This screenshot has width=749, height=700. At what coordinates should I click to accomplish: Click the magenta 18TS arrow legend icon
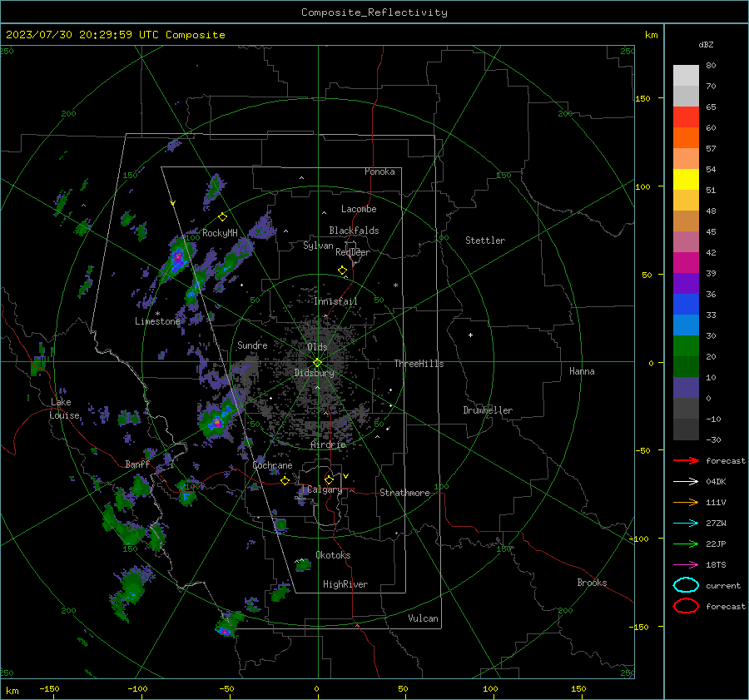click(686, 565)
